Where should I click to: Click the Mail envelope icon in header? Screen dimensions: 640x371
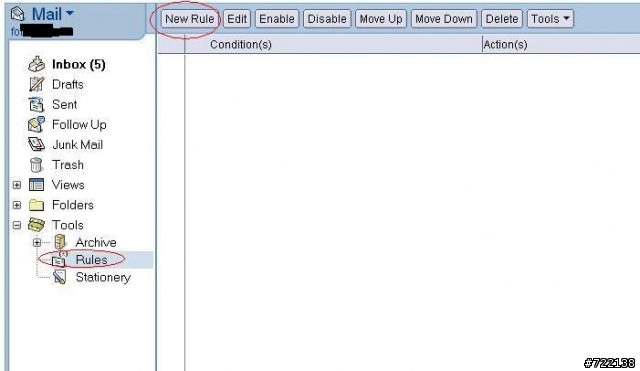[18, 14]
